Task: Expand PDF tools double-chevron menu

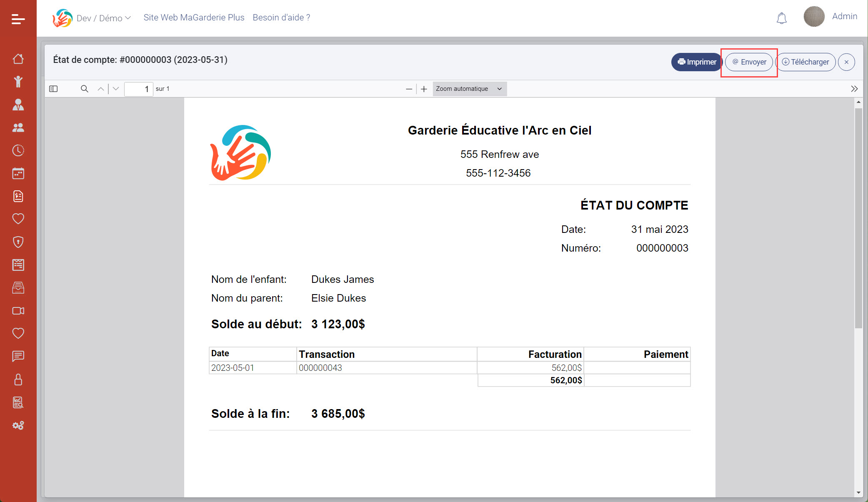Action: (854, 89)
